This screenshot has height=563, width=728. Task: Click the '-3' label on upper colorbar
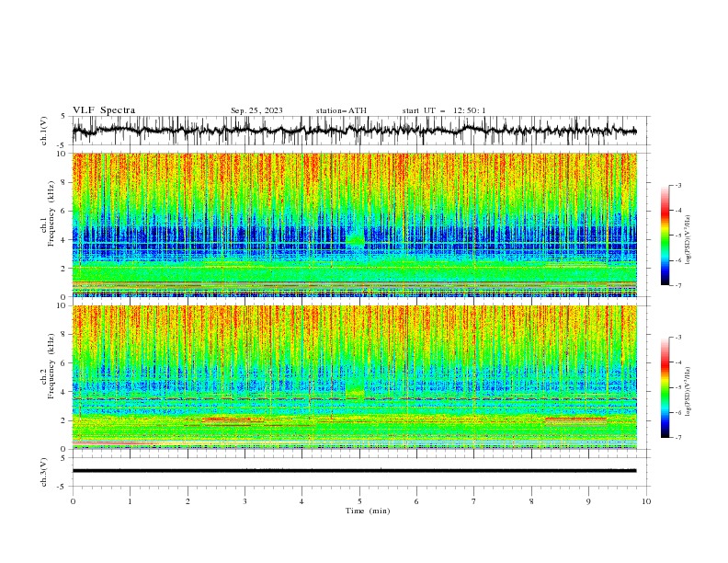pyautogui.click(x=677, y=185)
